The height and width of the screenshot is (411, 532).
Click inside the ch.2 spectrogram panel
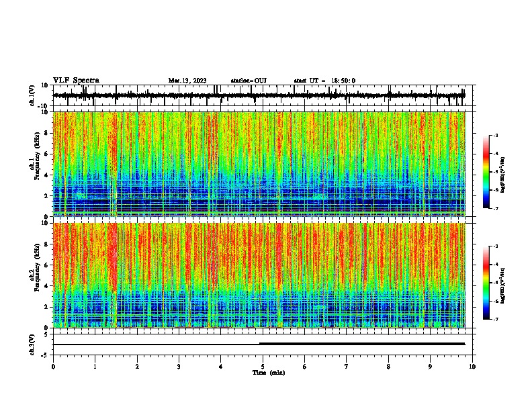pos(259,275)
